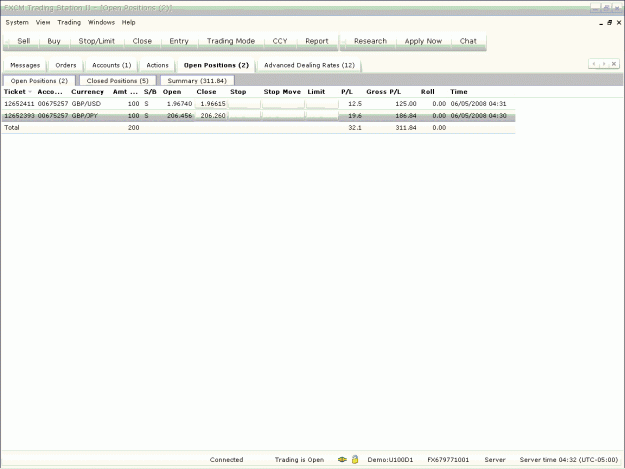Click the CCY toolbar button
The image size is (625, 469).
(280, 41)
